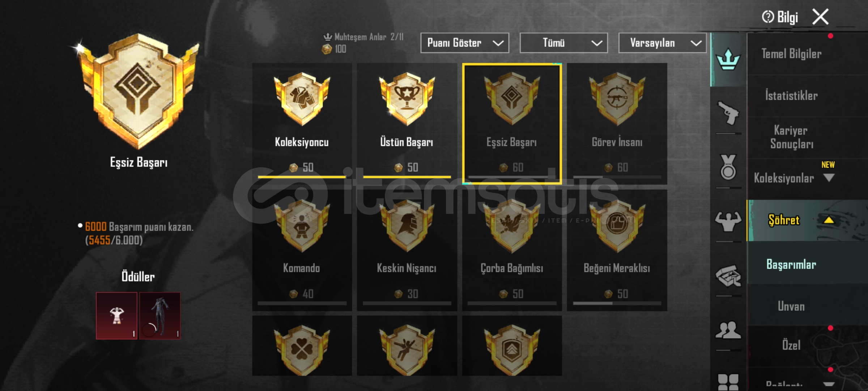The height and width of the screenshot is (391, 868).
Task: Open the medal sidebar icon
Action: [728, 167]
